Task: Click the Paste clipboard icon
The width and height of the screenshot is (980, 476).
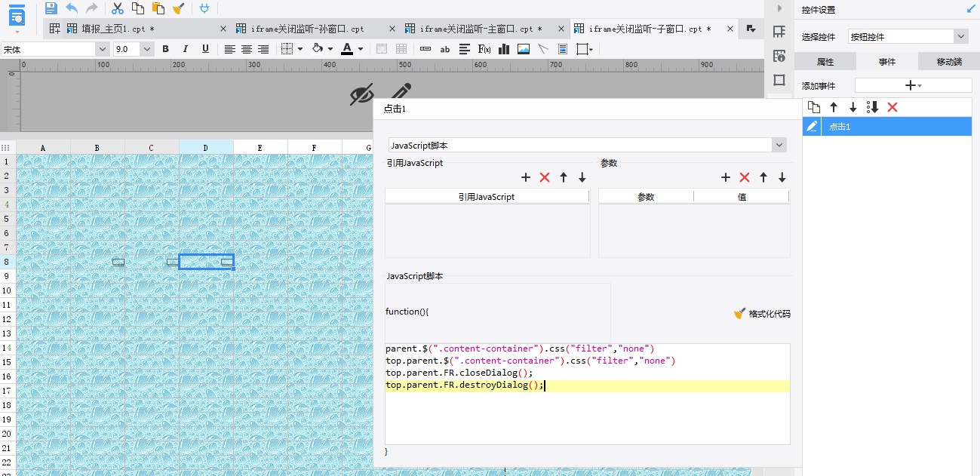Action: (158, 8)
